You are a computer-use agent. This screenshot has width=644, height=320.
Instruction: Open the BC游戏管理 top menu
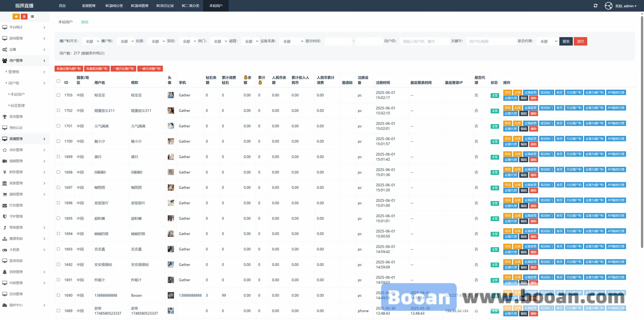click(x=139, y=6)
